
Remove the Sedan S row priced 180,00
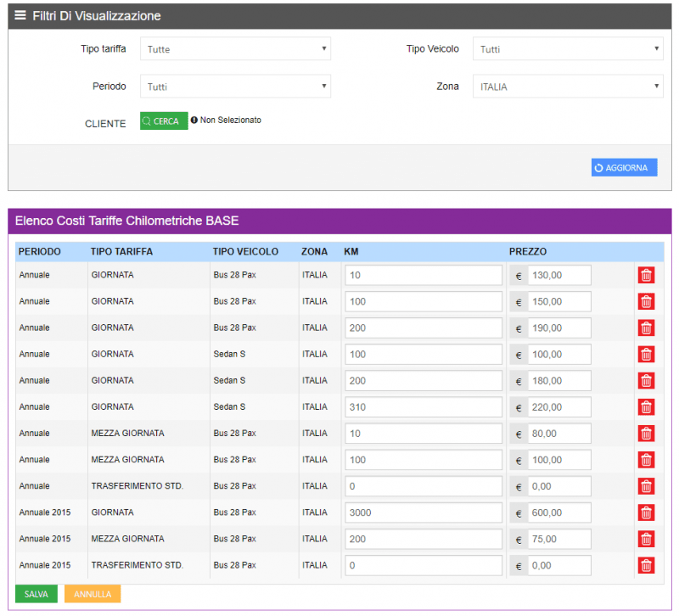[646, 381]
